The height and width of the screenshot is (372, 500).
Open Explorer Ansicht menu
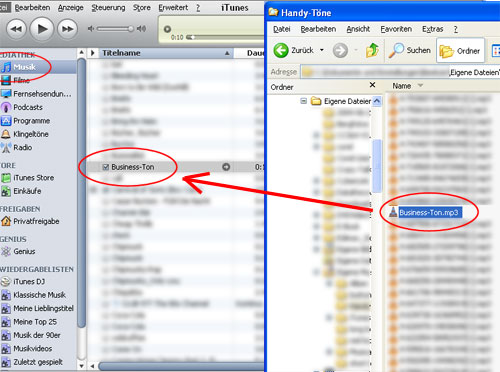[358, 29]
